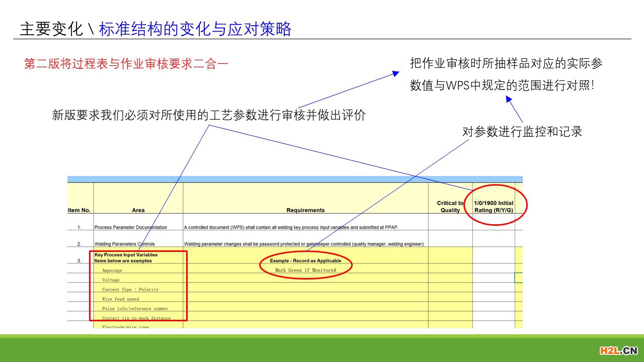Click item number '3.' cell
Image resolution: width=644 pixels, height=362 pixels.
79,260
